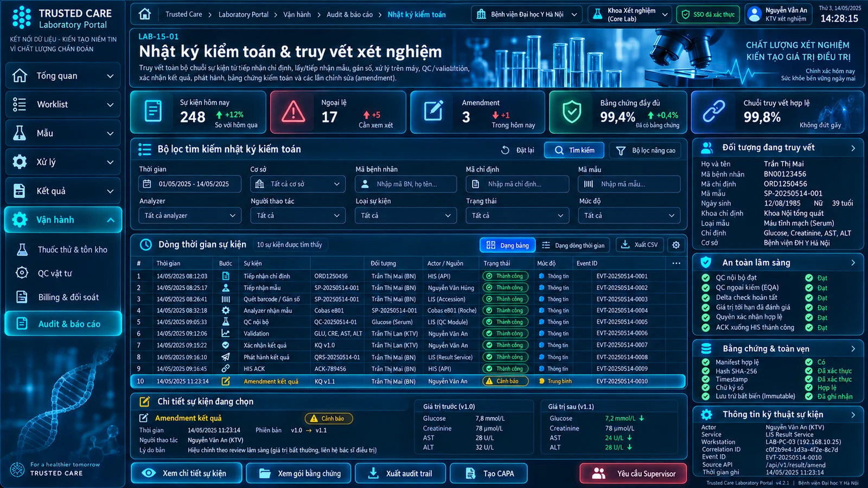Click the Phát hành kết quả send icon in row 8
This screenshot has width=868, height=488.
pos(226,357)
